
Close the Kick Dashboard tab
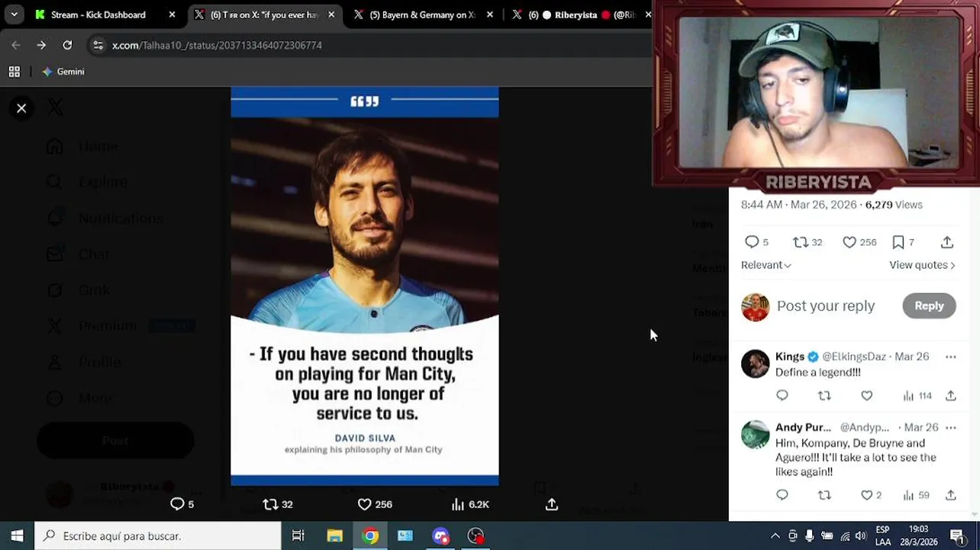click(x=172, y=15)
